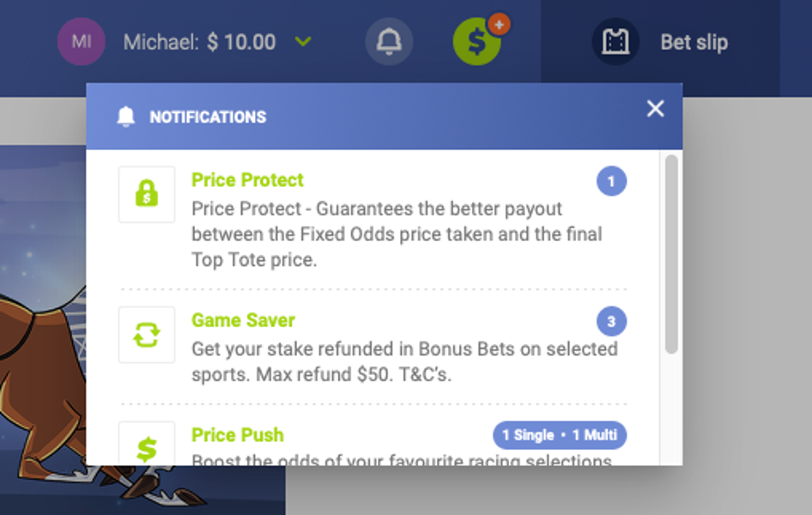
Task: Open Michael: $ 10.00 balance menu
Action: (x=199, y=42)
